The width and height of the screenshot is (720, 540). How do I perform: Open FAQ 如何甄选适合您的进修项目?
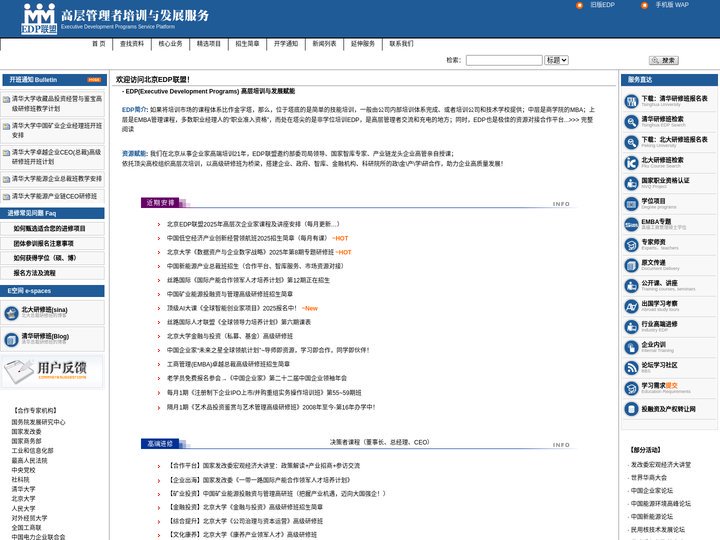pos(50,229)
